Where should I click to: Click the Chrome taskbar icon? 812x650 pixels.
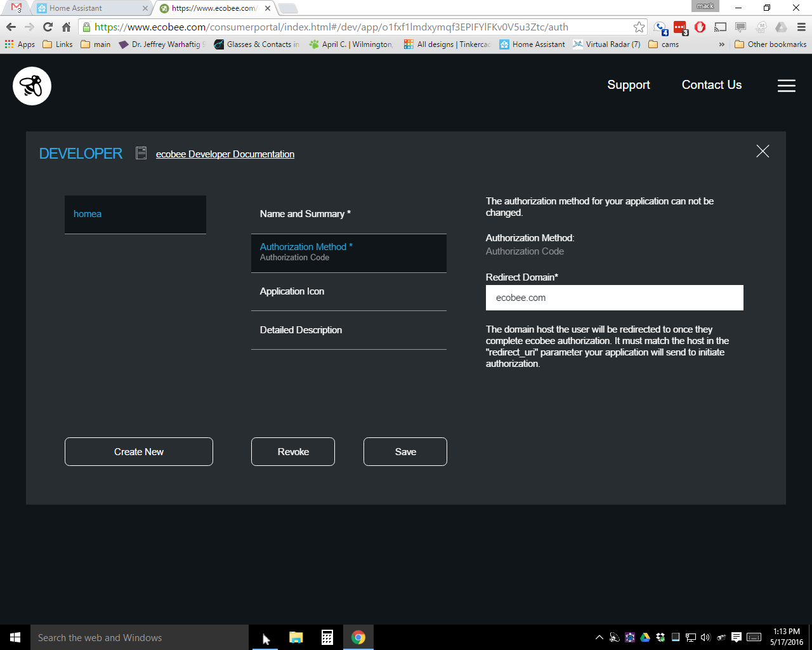(358, 637)
